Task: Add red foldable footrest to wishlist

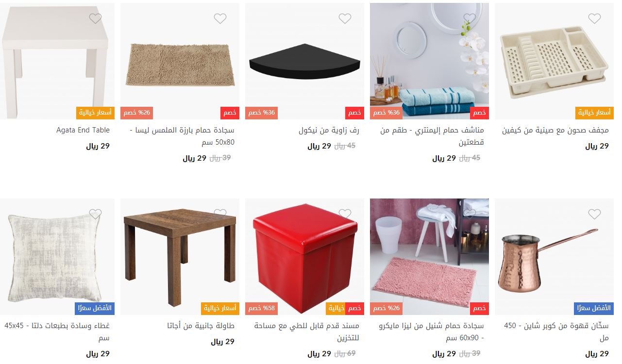Action: [x=345, y=214]
